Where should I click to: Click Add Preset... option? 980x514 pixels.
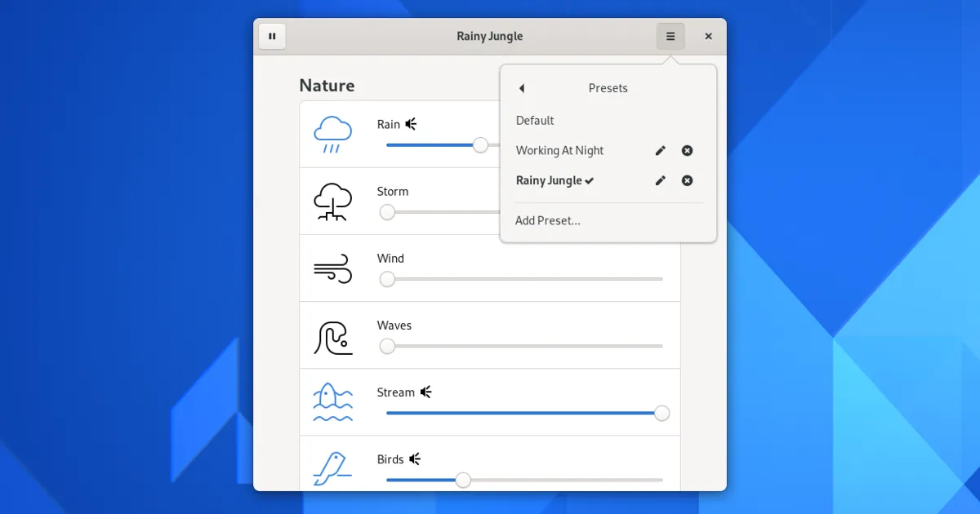click(548, 220)
